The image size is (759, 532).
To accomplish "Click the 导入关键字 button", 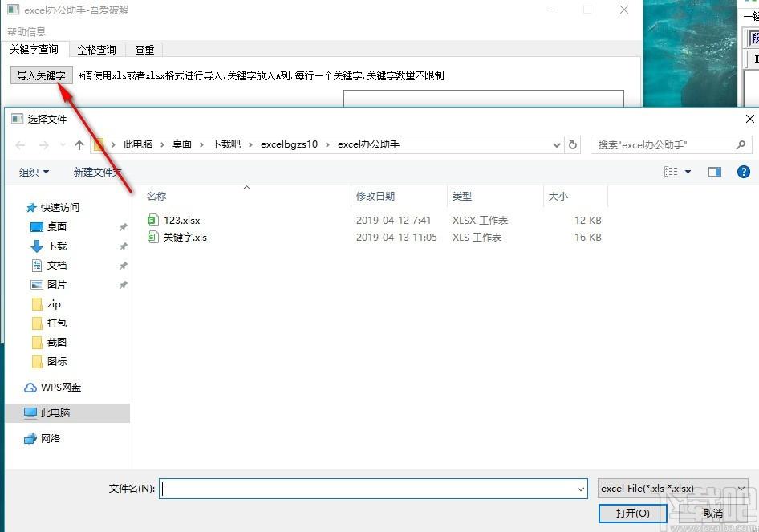I will [42, 75].
